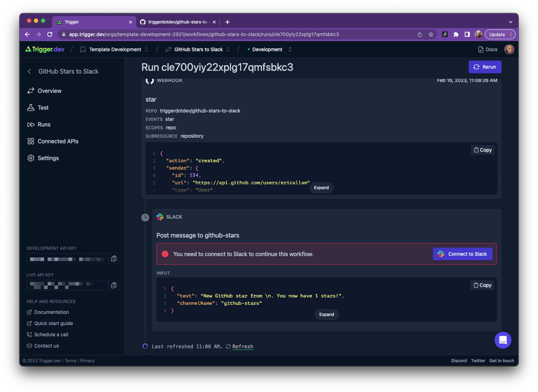The height and width of the screenshot is (392, 538).
Task: Click Get in touch in the footer
Action: [502, 361]
